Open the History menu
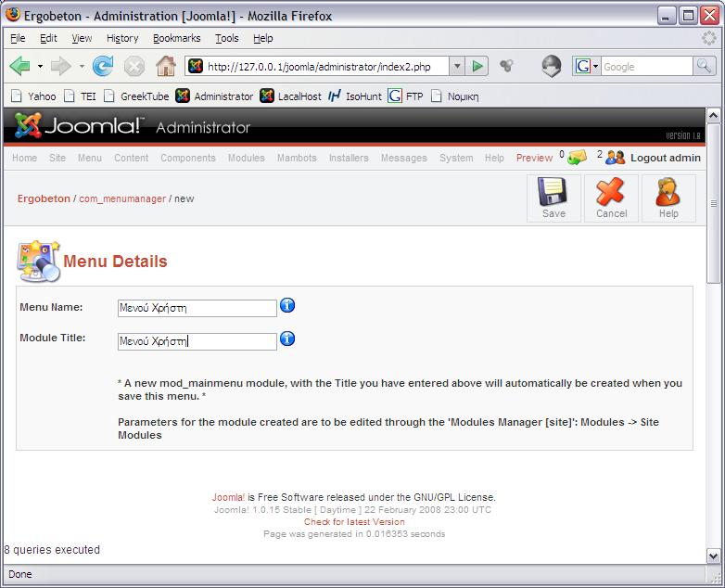 coord(122,38)
